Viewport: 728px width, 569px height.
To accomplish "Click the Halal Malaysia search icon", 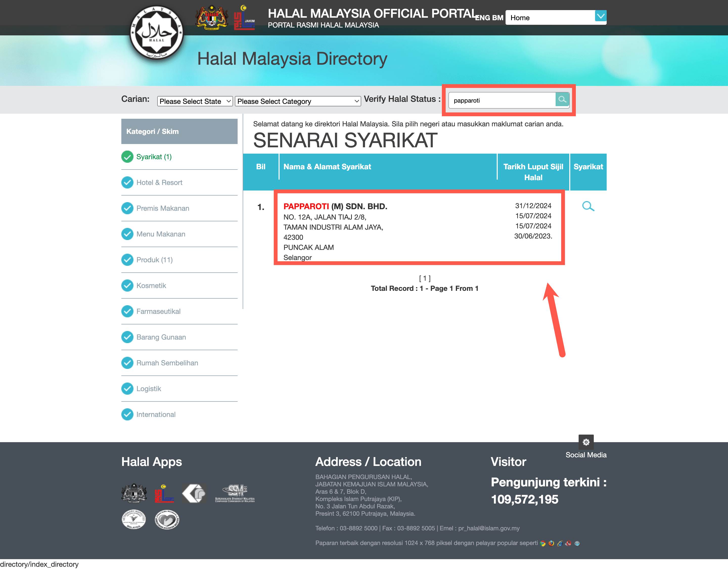I will [562, 99].
